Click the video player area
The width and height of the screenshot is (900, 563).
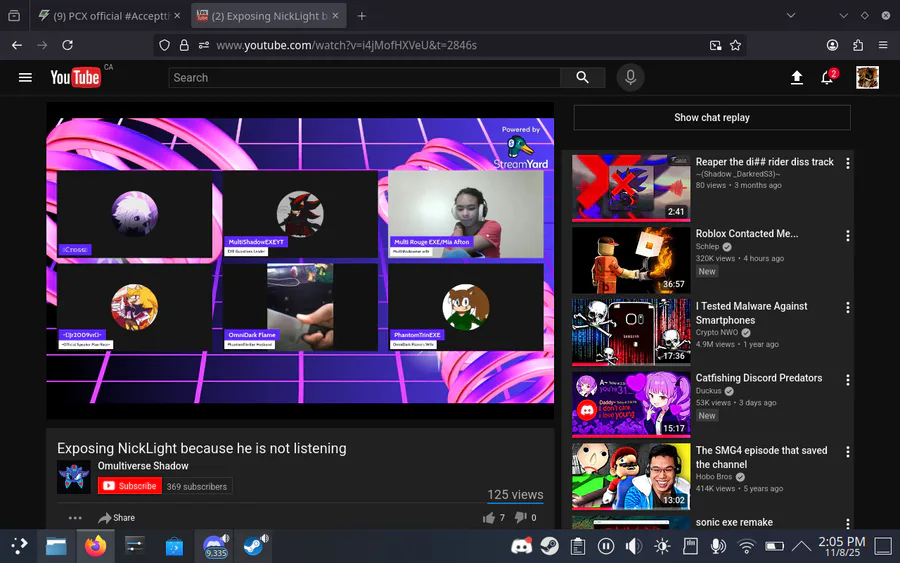coord(300,261)
